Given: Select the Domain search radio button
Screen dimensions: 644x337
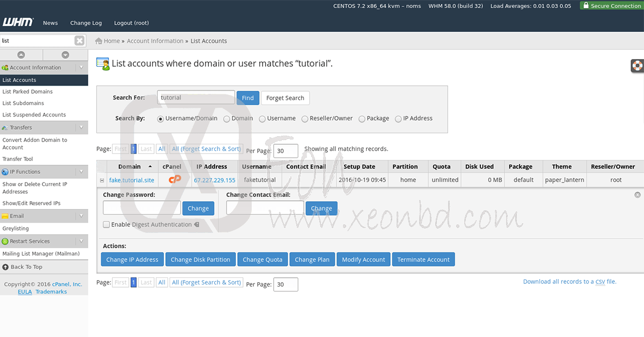Looking at the screenshot, I should click(x=226, y=119).
